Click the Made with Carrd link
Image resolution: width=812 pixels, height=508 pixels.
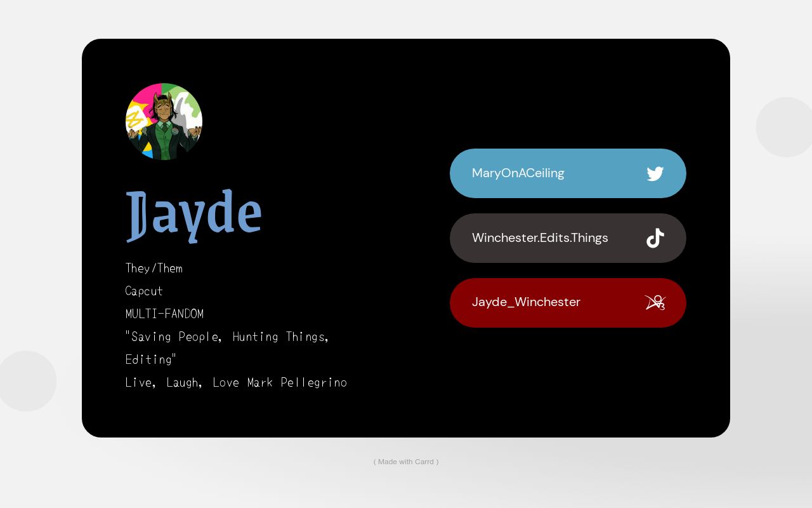pos(406,462)
